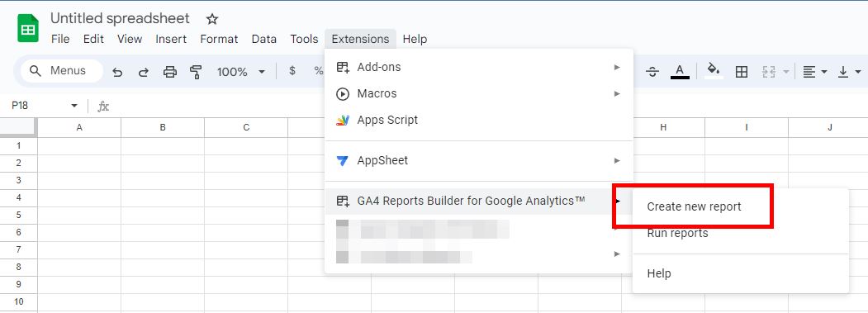Open the merge cells dropdown arrow
This screenshot has width=868, height=313.
coord(785,72)
